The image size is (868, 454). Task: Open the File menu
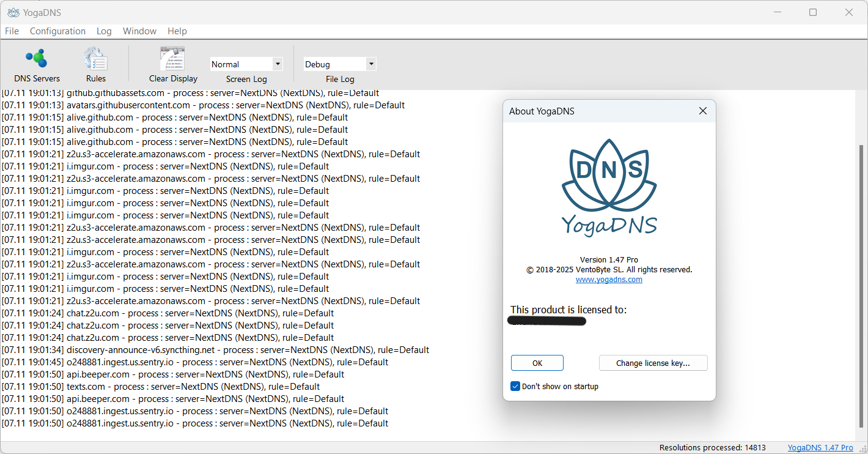[12, 31]
